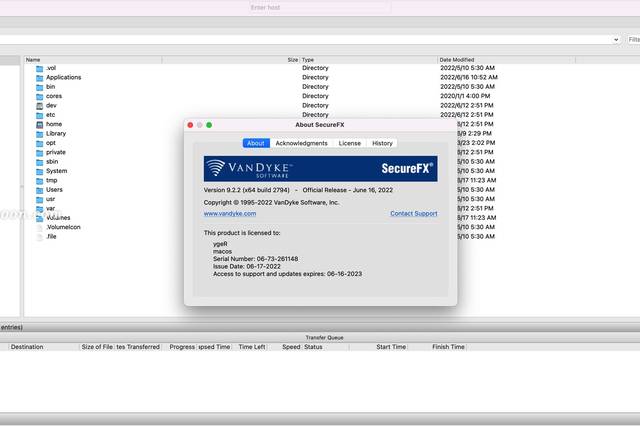Click the Version 9.2.2 text
The height and width of the screenshot is (426, 640).
pos(247,190)
